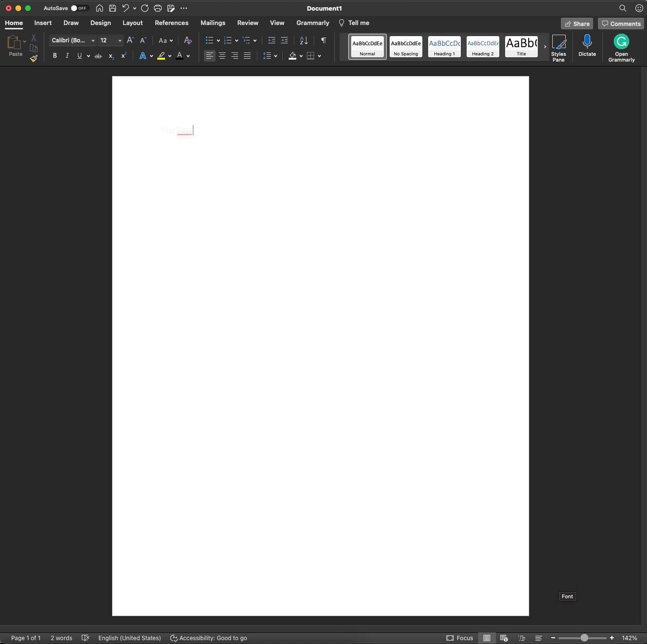
Task: Toggle Show paragraph marks
Action: [324, 40]
